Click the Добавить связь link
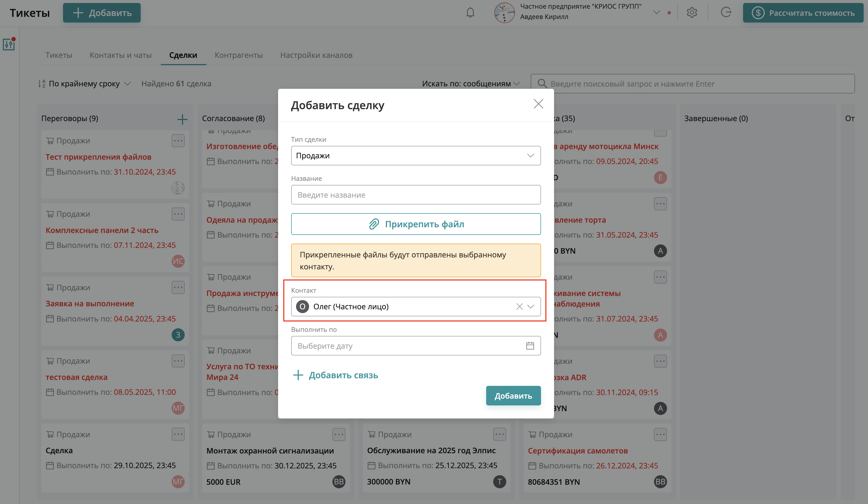 335,375
